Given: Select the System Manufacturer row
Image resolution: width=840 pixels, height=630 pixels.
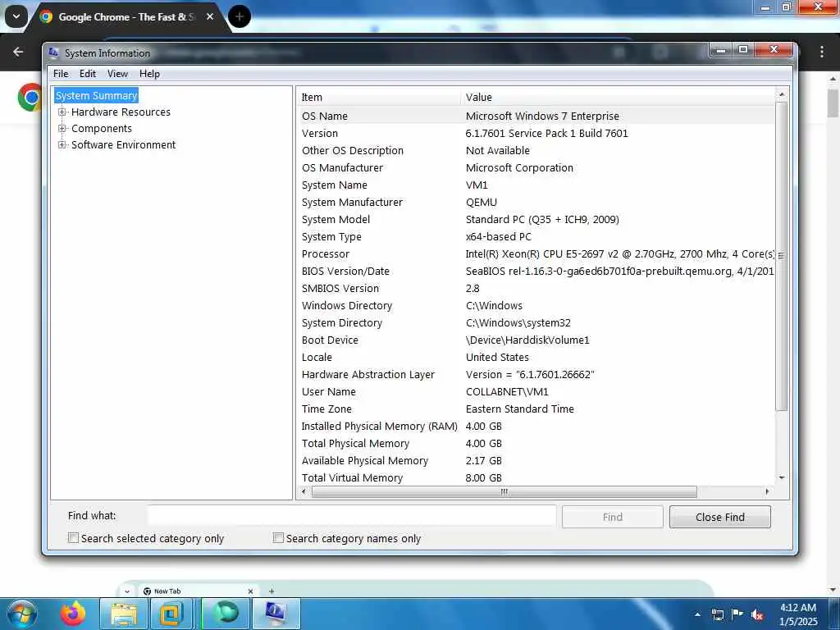Looking at the screenshot, I should coord(536,203).
